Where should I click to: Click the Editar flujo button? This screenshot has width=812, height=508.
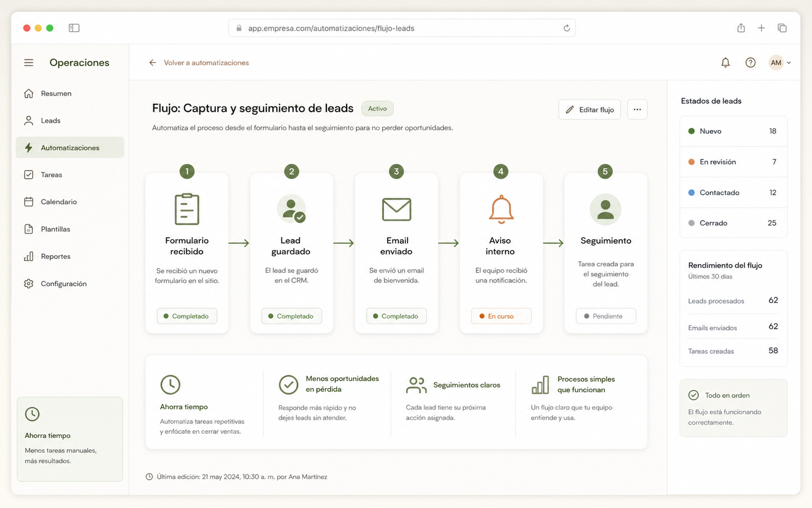pos(590,110)
